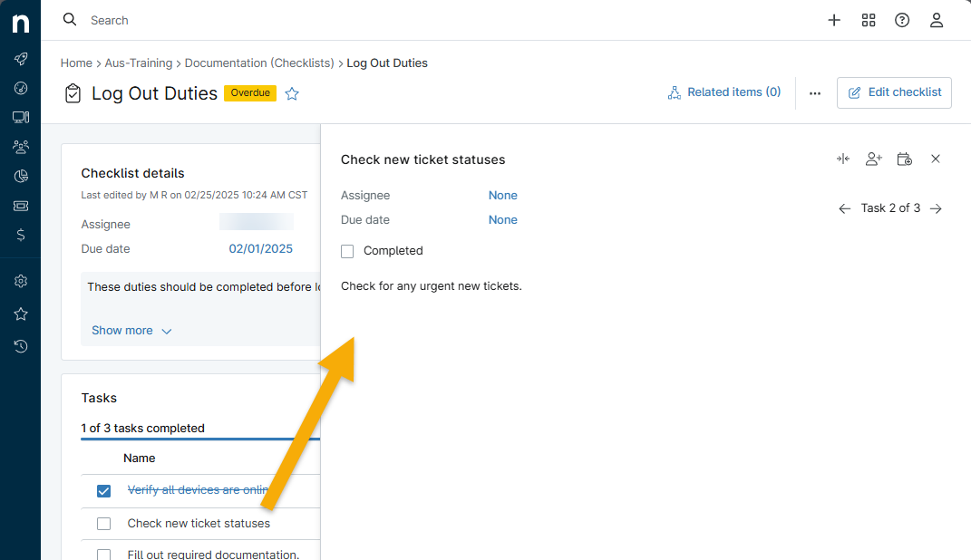Go to next task with right arrow
971x560 pixels.
point(937,208)
